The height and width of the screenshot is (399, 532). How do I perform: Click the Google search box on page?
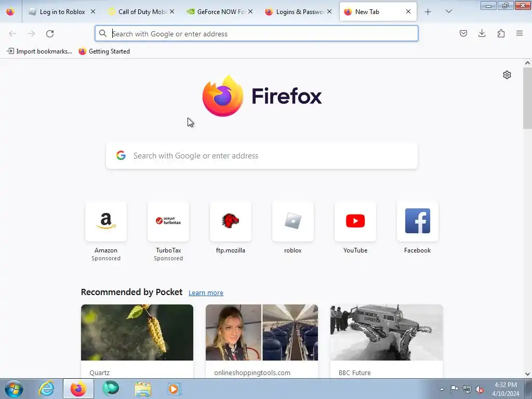(262, 156)
